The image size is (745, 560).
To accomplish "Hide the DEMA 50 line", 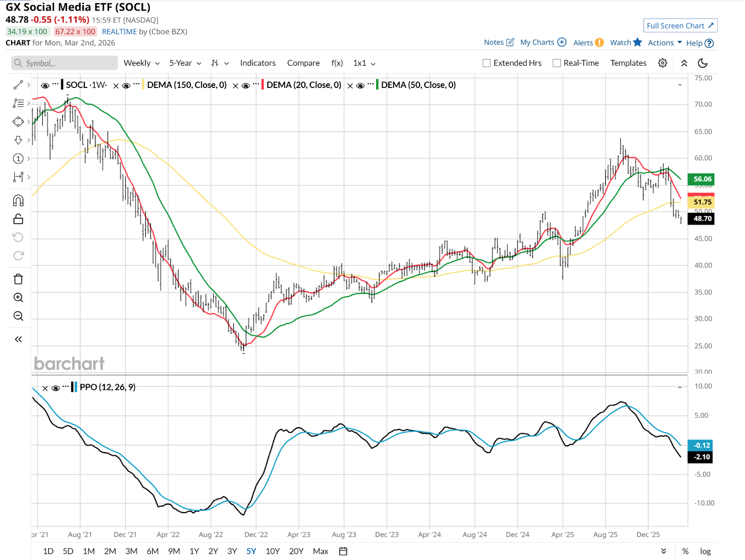I will 360,86.
